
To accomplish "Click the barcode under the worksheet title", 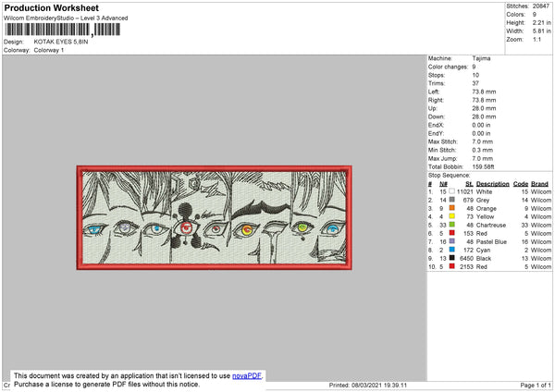I will pyautogui.click(x=63, y=30).
